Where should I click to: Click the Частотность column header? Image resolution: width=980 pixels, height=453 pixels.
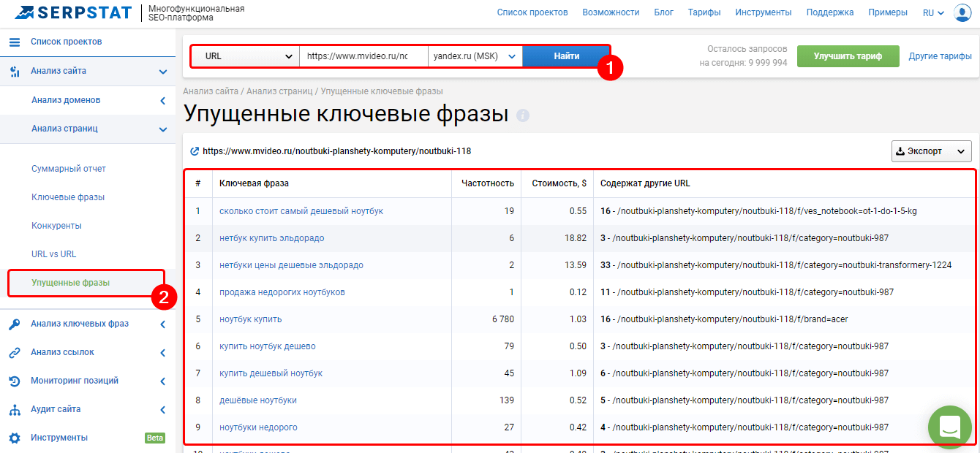[x=488, y=183]
